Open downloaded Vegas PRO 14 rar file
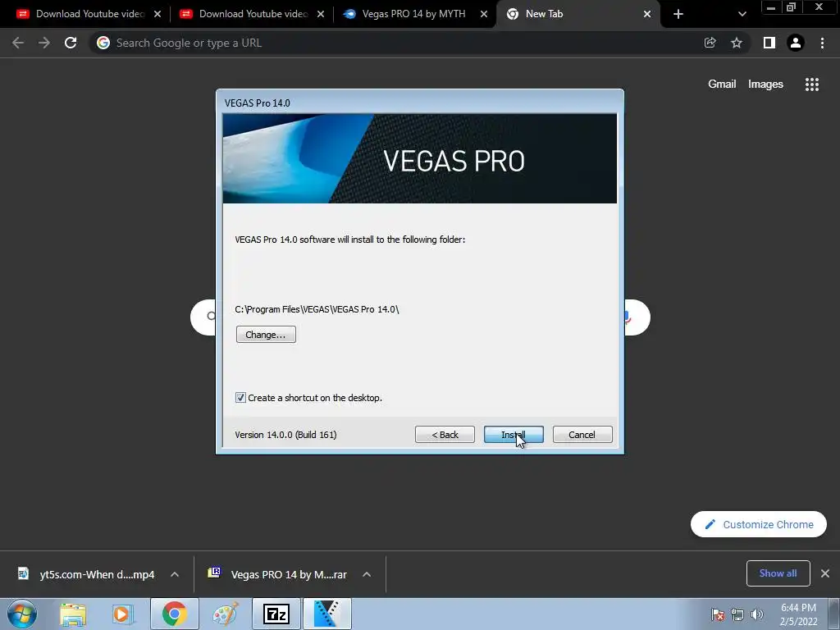 (x=277, y=574)
